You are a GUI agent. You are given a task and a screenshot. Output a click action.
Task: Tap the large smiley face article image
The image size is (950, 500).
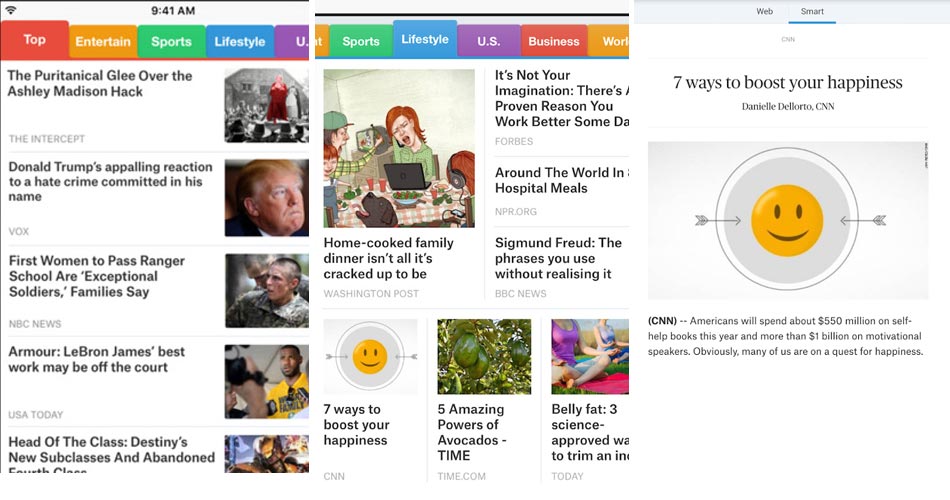tap(788, 221)
